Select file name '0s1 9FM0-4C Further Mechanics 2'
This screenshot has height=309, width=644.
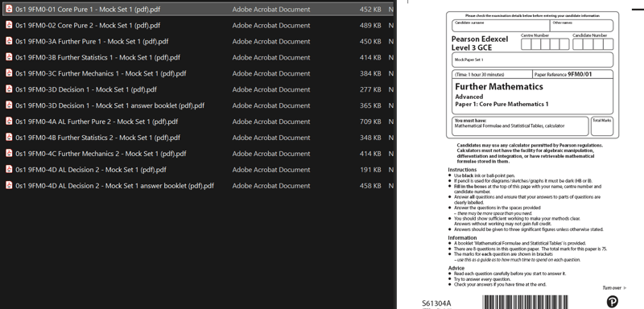101,154
